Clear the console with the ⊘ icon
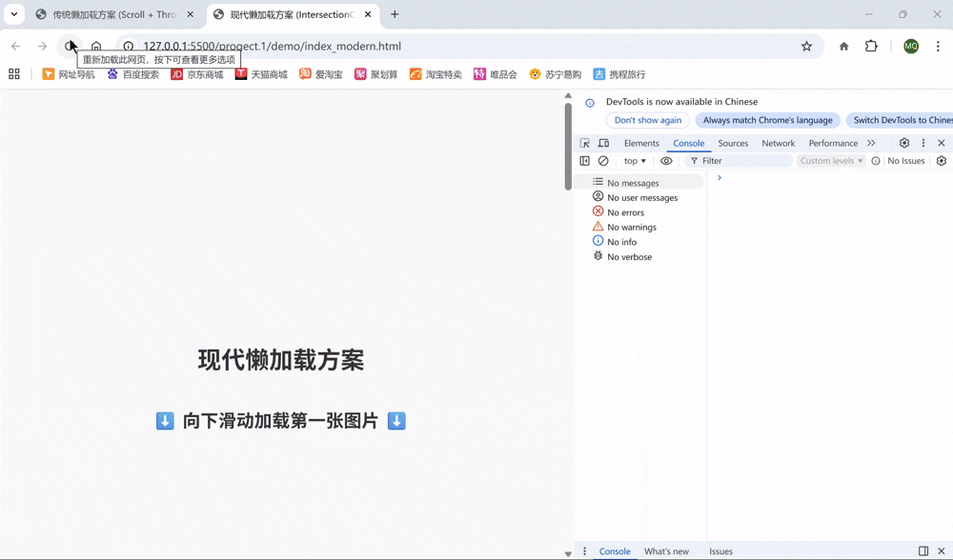The image size is (953, 560). click(601, 161)
